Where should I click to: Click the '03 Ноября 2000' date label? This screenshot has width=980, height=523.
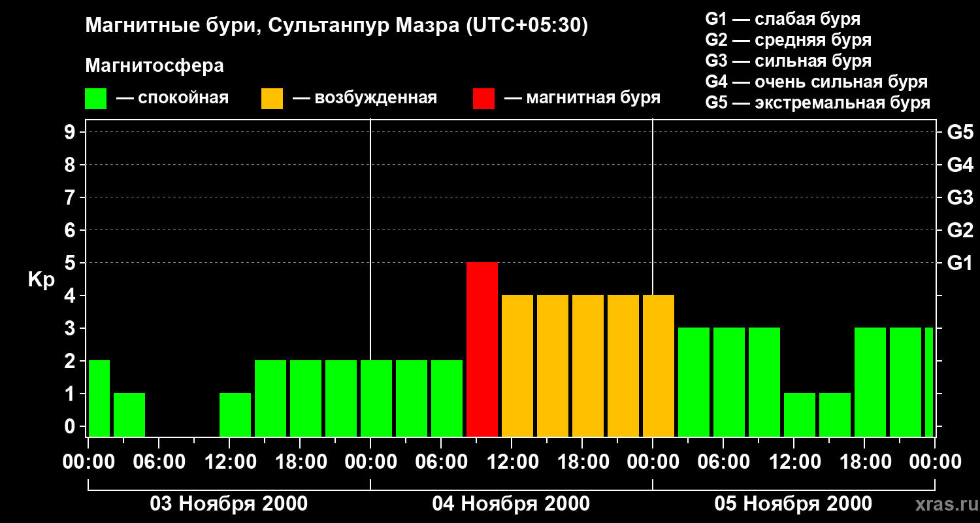(x=229, y=504)
